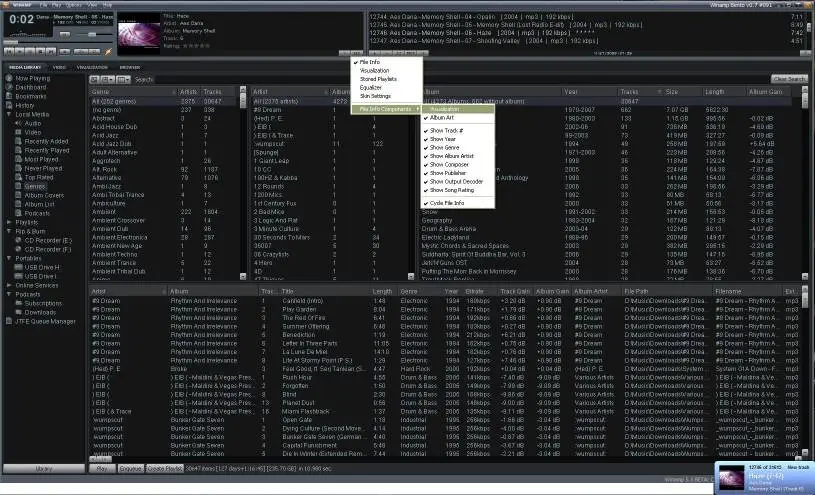
Task: Toggle Show Output Decoder option
Action: 457,181
